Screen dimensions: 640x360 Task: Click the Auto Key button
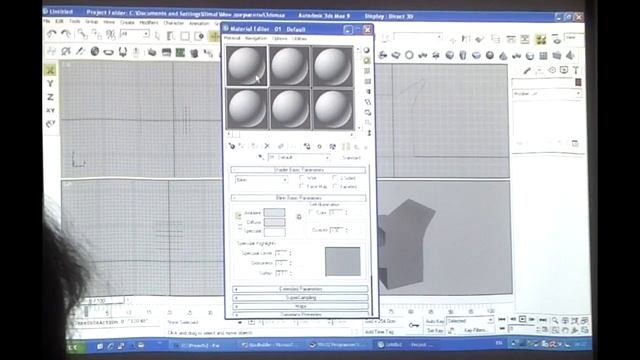[x=434, y=321]
